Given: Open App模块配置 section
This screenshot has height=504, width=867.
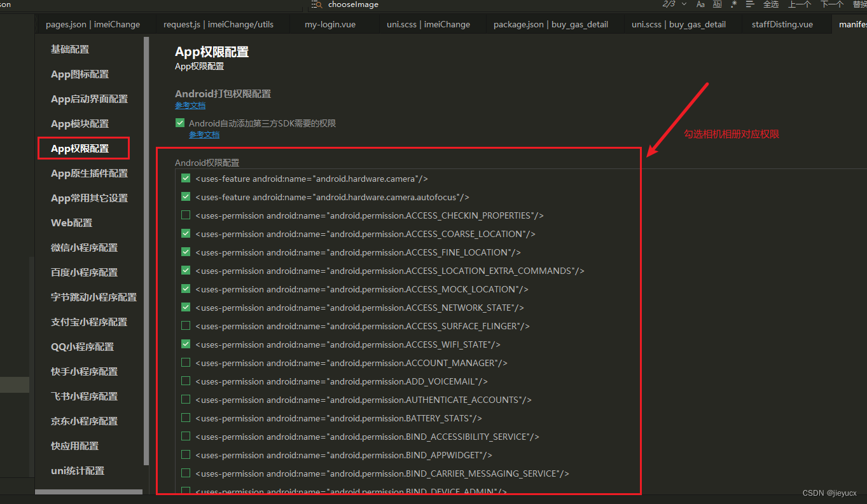Looking at the screenshot, I should (x=80, y=124).
